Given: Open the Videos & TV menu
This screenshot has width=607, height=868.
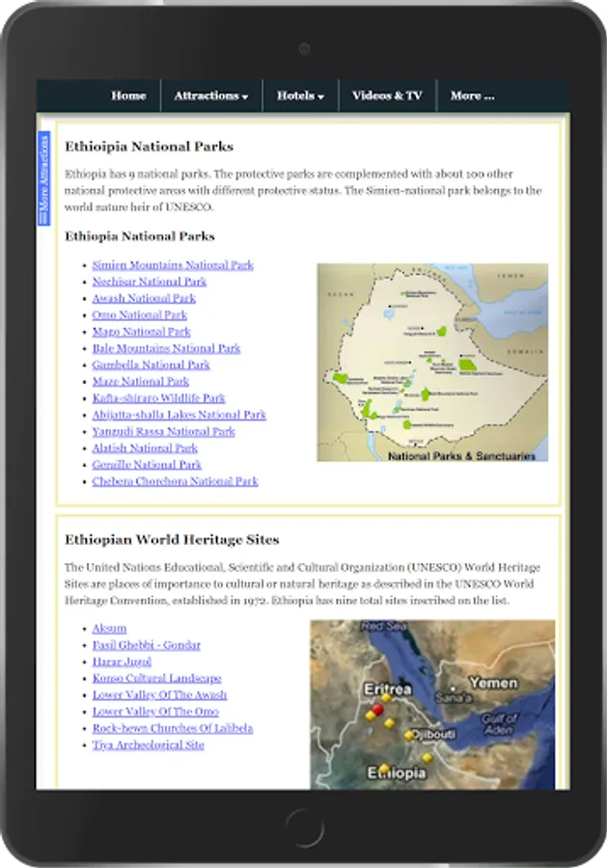Looking at the screenshot, I should tap(387, 95).
